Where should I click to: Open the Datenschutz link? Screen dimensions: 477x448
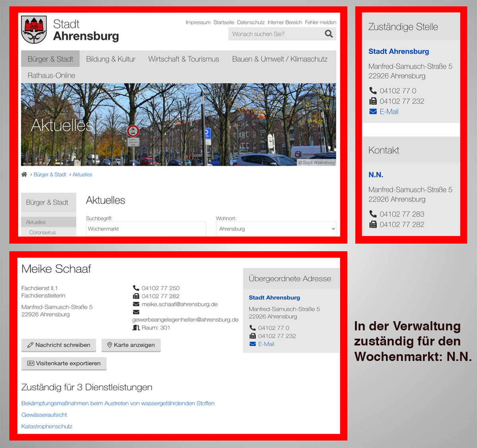click(251, 22)
